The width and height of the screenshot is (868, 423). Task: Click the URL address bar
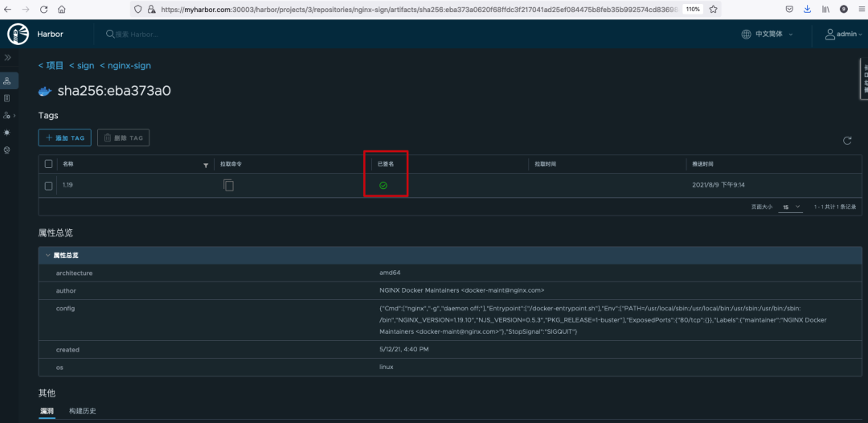(419, 10)
